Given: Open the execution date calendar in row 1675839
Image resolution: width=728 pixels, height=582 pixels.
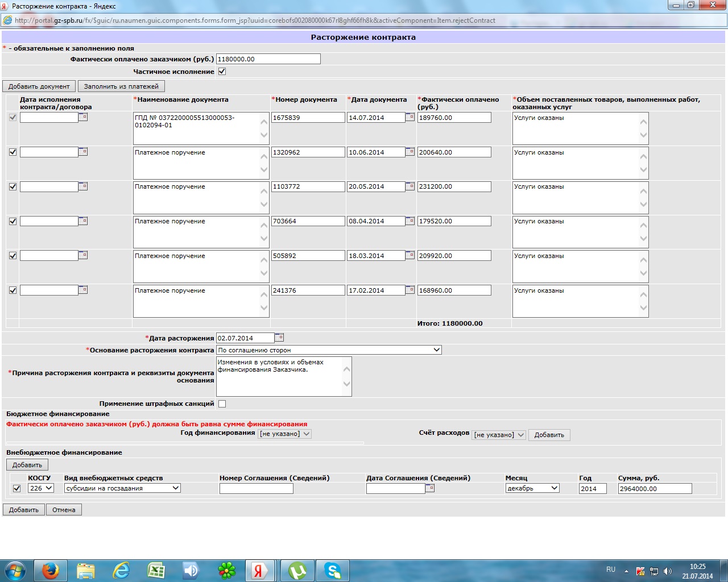Looking at the screenshot, I should [x=83, y=117].
